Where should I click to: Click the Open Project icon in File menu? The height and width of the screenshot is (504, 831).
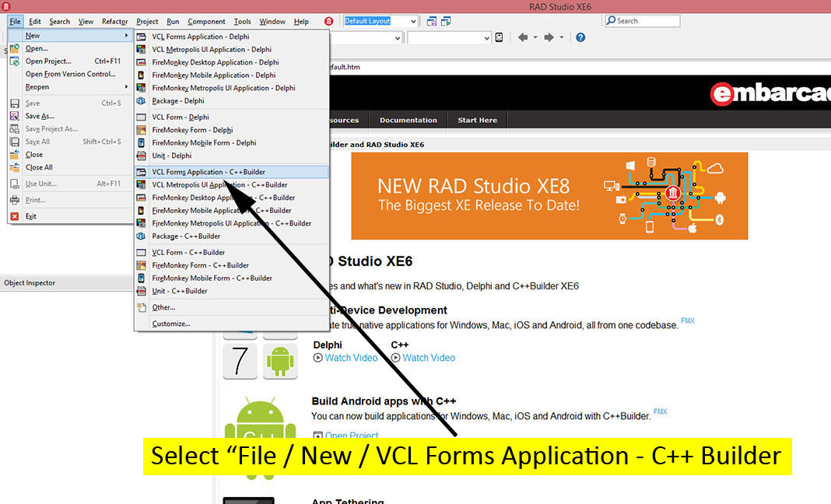coord(14,61)
